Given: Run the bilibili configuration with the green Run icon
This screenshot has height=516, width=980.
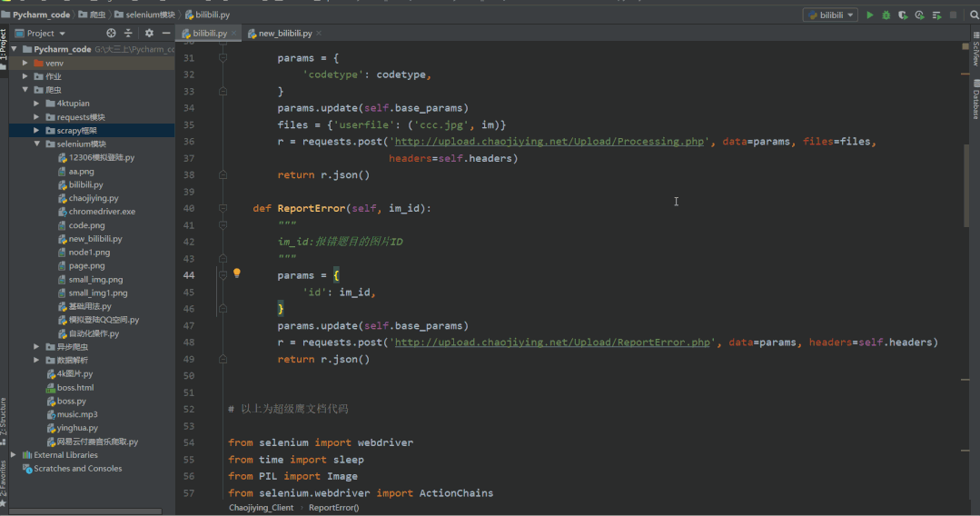Looking at the screenshot, I should coord(869,15).
